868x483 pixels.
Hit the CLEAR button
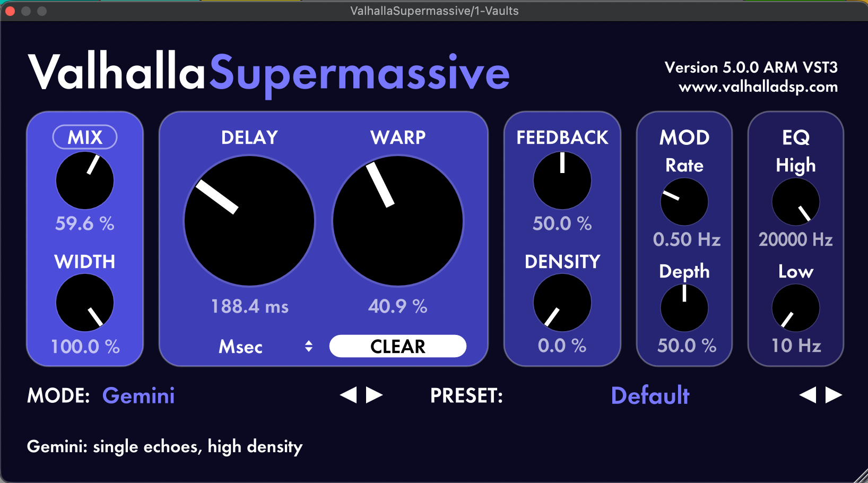[398, 346]
